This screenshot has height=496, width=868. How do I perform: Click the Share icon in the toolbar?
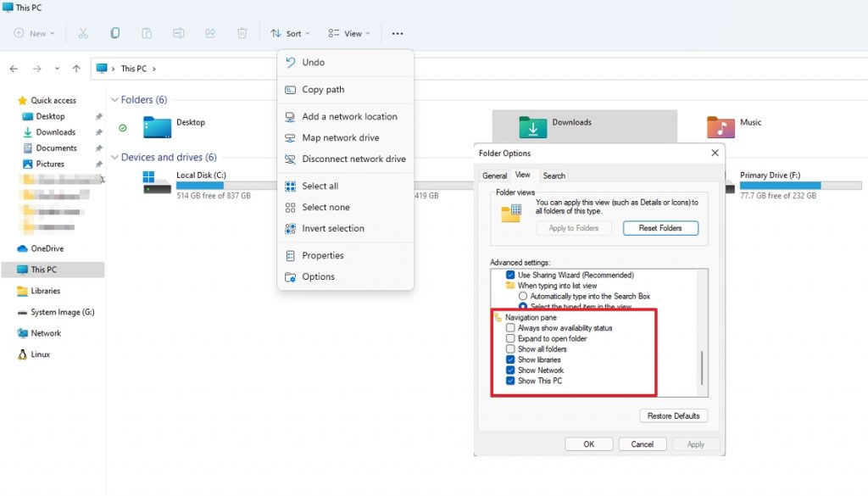pyautogui.click(x=210, y=33)
